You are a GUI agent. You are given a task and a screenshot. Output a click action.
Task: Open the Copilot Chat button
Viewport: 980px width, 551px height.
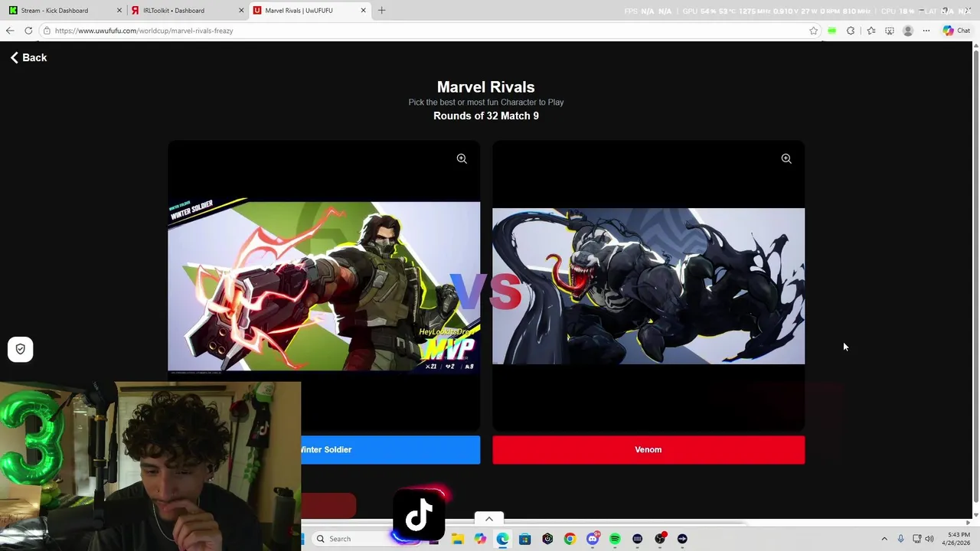tap(956, 31)
